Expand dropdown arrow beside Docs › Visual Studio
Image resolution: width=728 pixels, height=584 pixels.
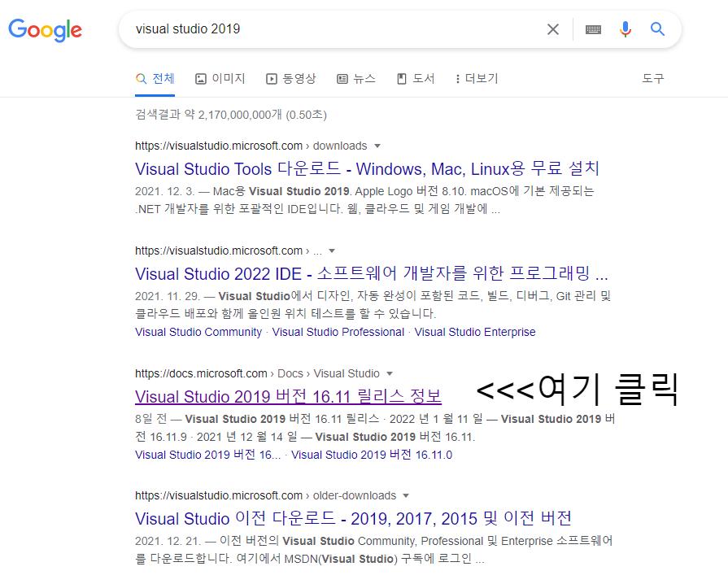tap(390, 373)
